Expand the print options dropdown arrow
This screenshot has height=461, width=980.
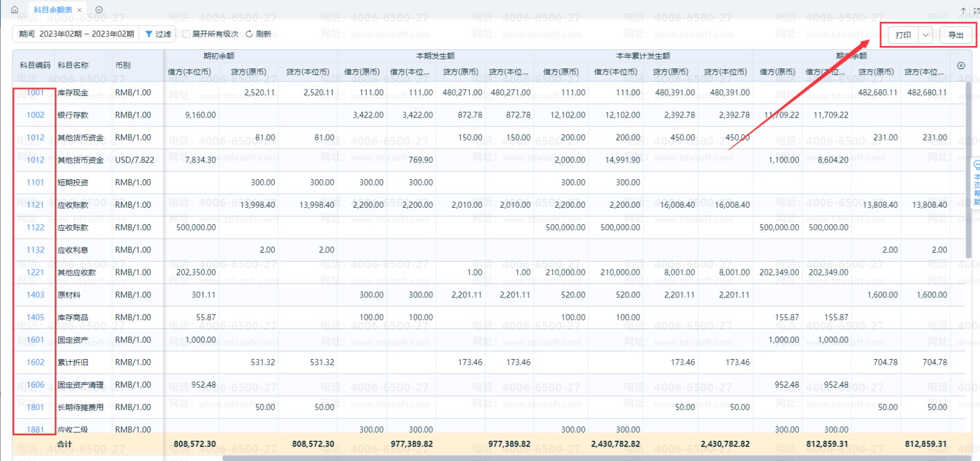[926, 35]
